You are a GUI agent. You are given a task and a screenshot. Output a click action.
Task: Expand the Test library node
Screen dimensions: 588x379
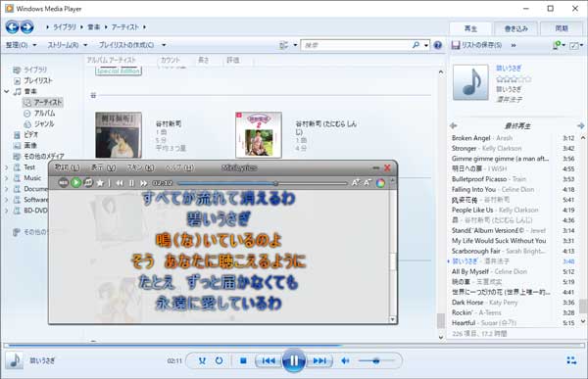(7, 167)
